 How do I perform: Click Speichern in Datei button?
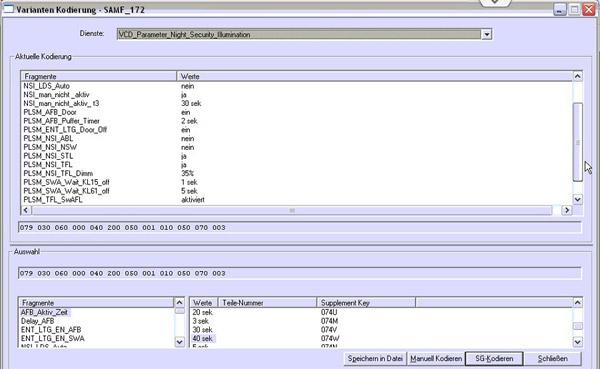375,359
